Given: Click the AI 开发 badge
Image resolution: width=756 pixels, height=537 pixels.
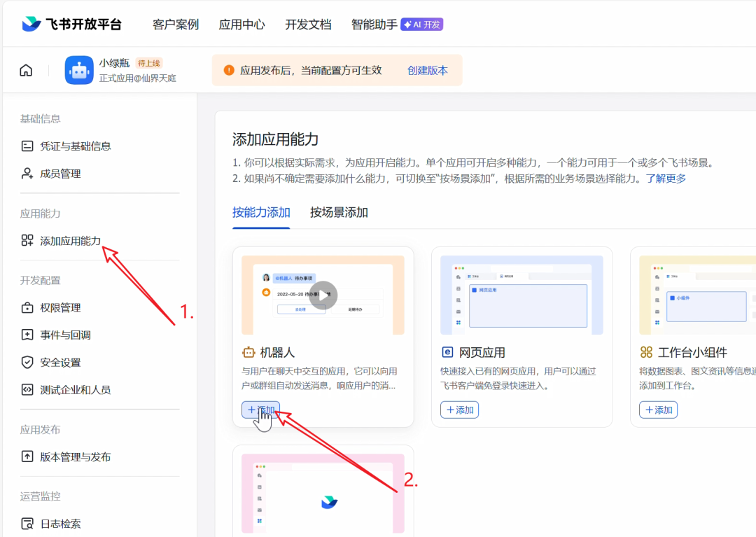Looking at the screenshot, I should pos(422,24).
